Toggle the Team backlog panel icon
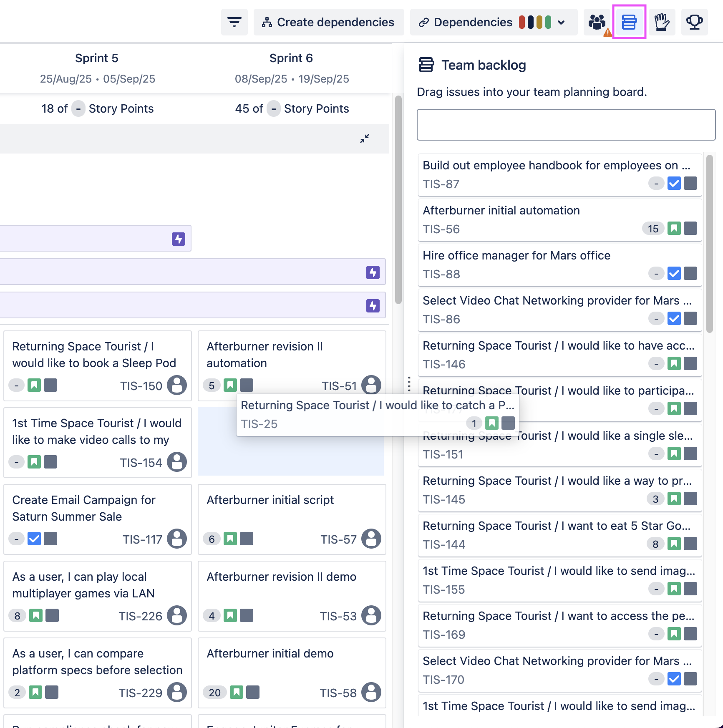The height and width of the screenshot is (728, 723). coord(629,22)
